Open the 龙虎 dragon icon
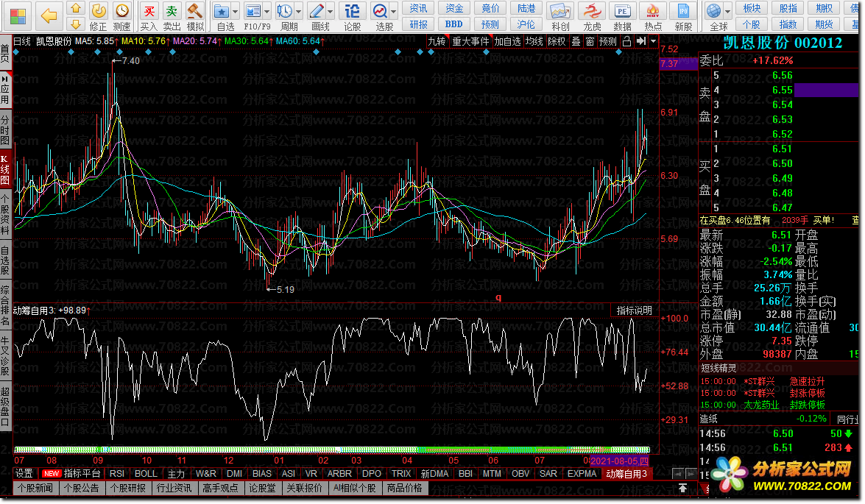865x504 pixels. tap(593, 11)
